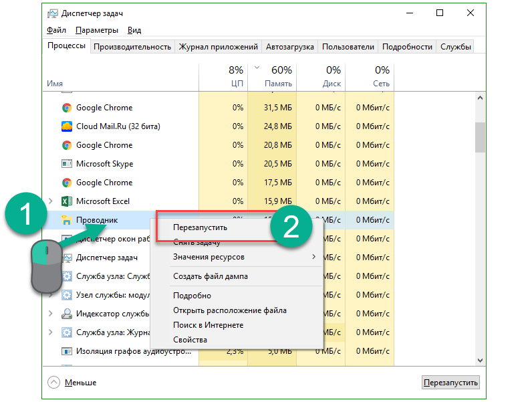The image size is (532, 402).
Task: Click the Индексатор службы process icon
Action: (67, 314)
